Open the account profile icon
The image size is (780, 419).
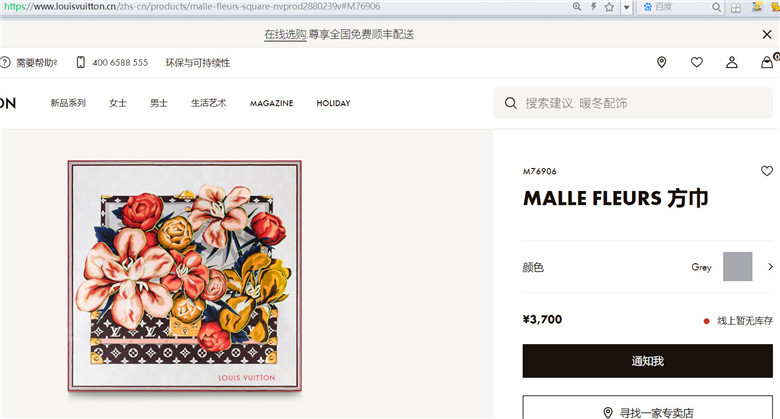(731, 62)
